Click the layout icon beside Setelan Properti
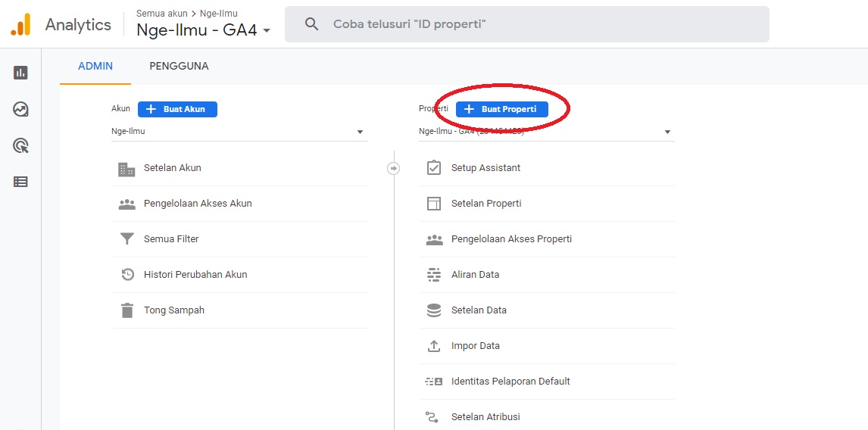The image size is (868, 430). [x=434, y=204]
